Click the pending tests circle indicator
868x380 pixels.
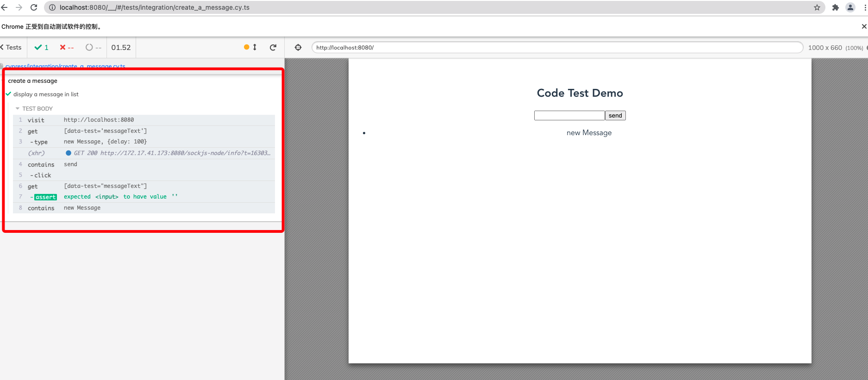click(x=94, y=47)
